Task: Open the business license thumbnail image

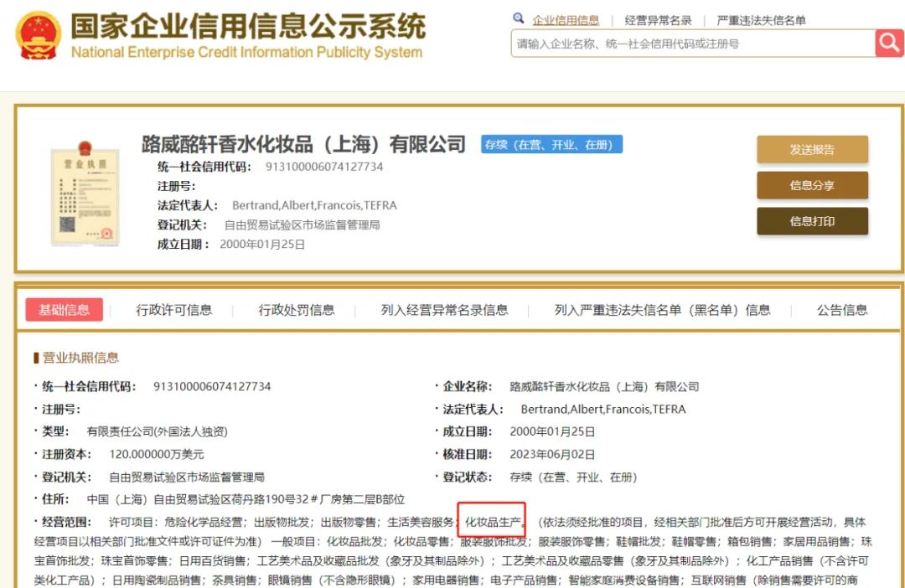Action: [x=85, y=193]
